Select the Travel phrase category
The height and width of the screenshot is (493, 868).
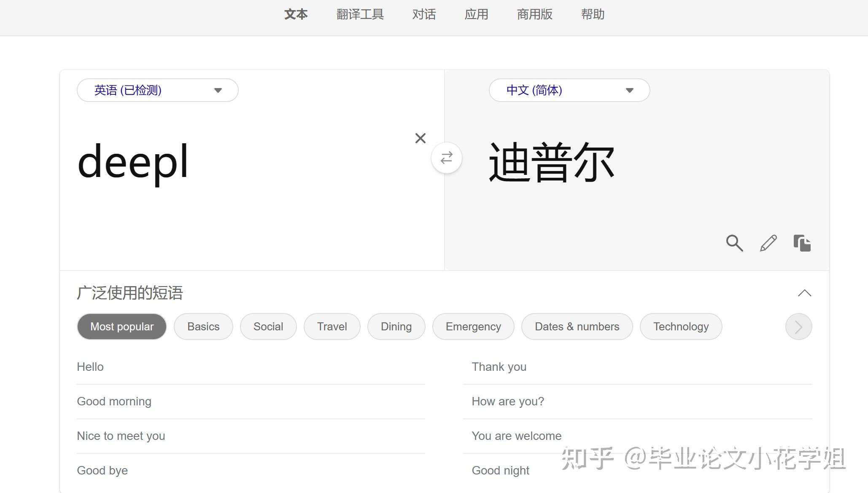[x=332, y=327]
